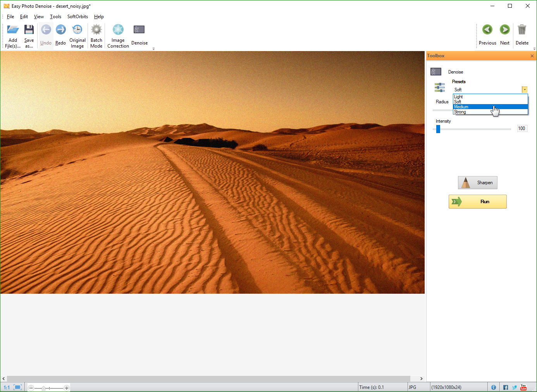Click the desert photo in the preview
Image resolution: width=537 pixels, height=392 pixels.
point(212,172)
